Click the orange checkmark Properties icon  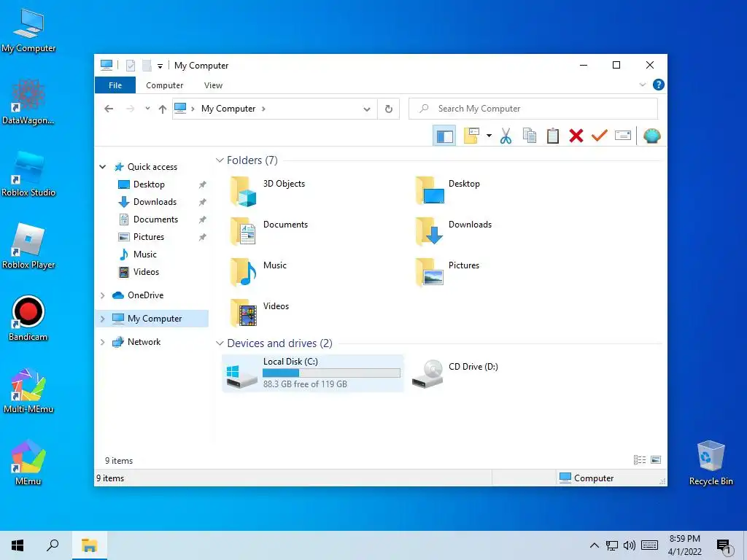[x=600, y=136]
